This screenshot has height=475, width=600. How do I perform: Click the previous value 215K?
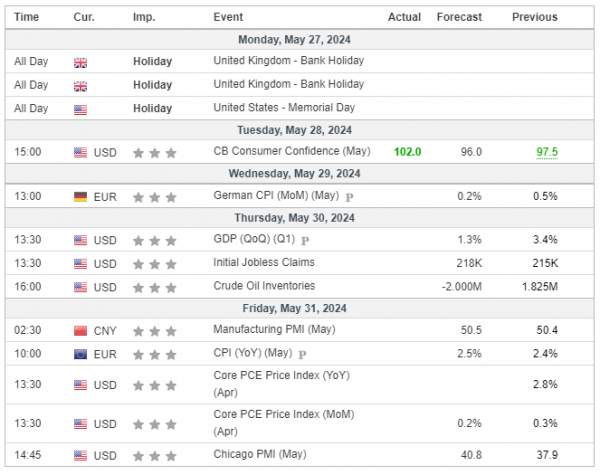click(x=545, y=263)
